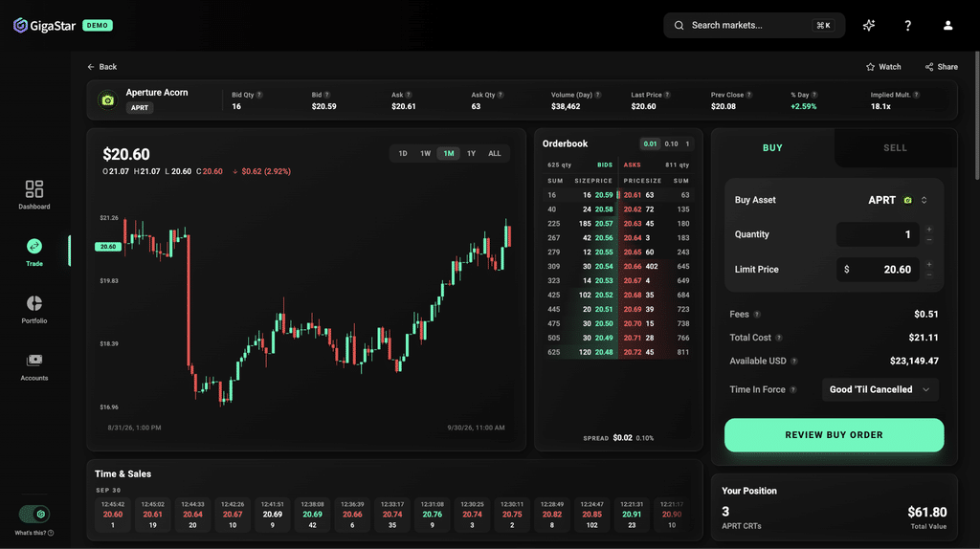
Task: Click the 12:38:08 trade at 20.69
Action: (313, 515)
